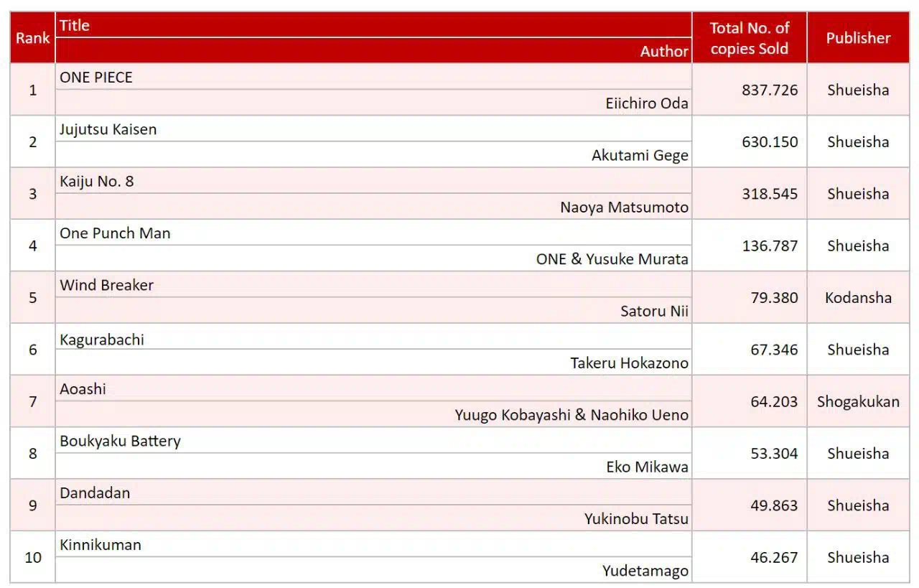Click Shueisha publisher in Kaiju No. 8 row
Viewport: 919px width, 588px height.
[858, 194]
